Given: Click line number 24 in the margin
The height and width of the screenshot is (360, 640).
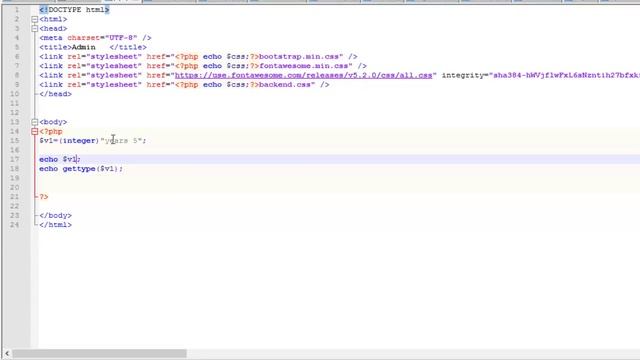Looking at the screenshot, I should click(15, 225).
